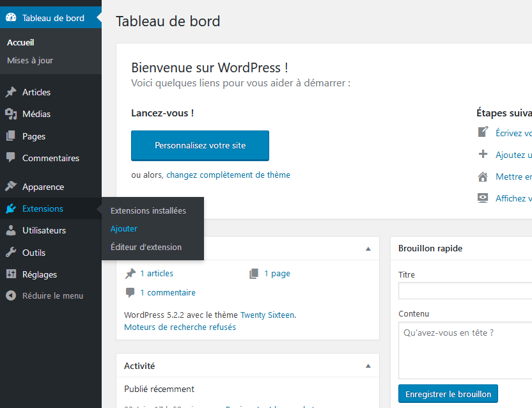Click the Moteurs de recherche refusés link

(x=180, y=327)
